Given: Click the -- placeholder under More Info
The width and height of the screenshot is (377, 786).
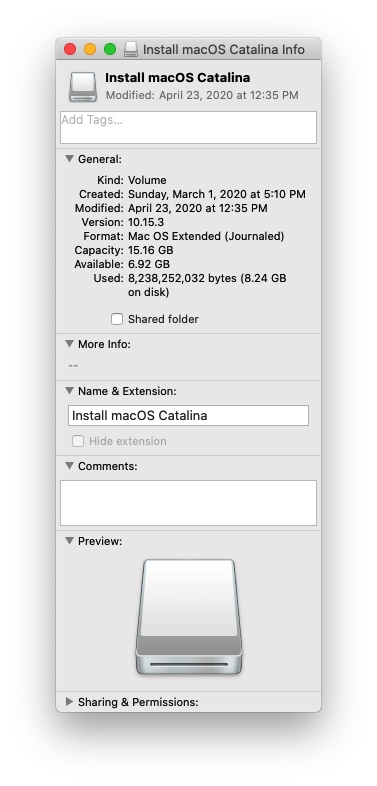Looking at the screenshot, I should click(73, 365).
